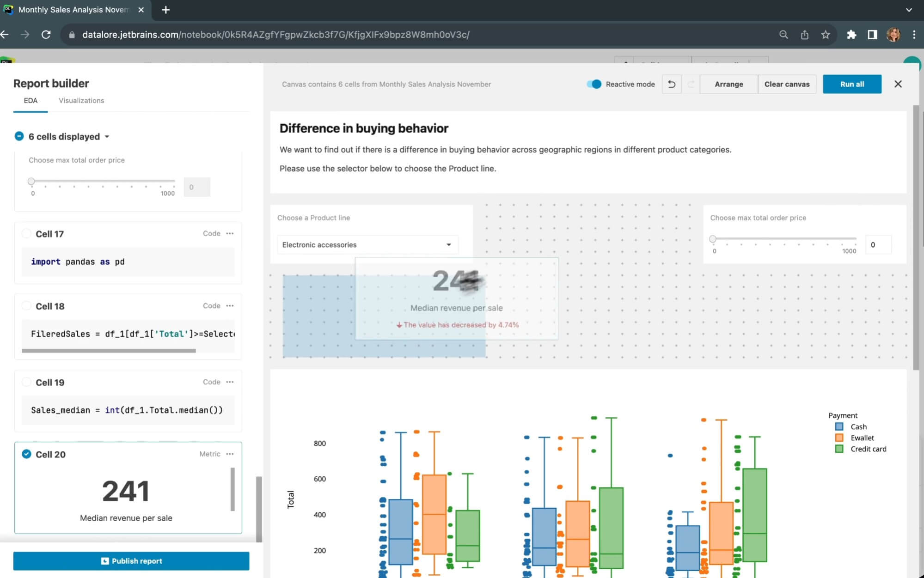
Task: Click Cell 19 Sales_median code line
Action: pos(127,410)
